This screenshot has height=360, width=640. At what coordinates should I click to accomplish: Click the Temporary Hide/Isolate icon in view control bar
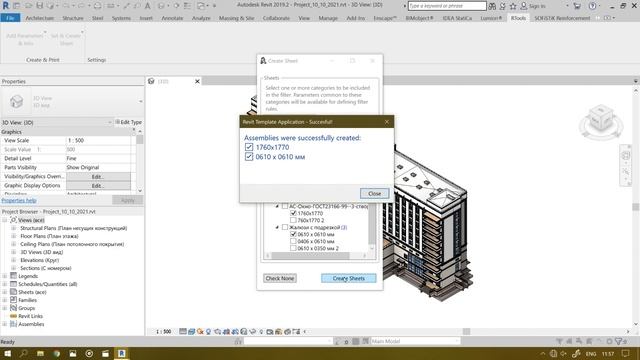tap(253, 331)
